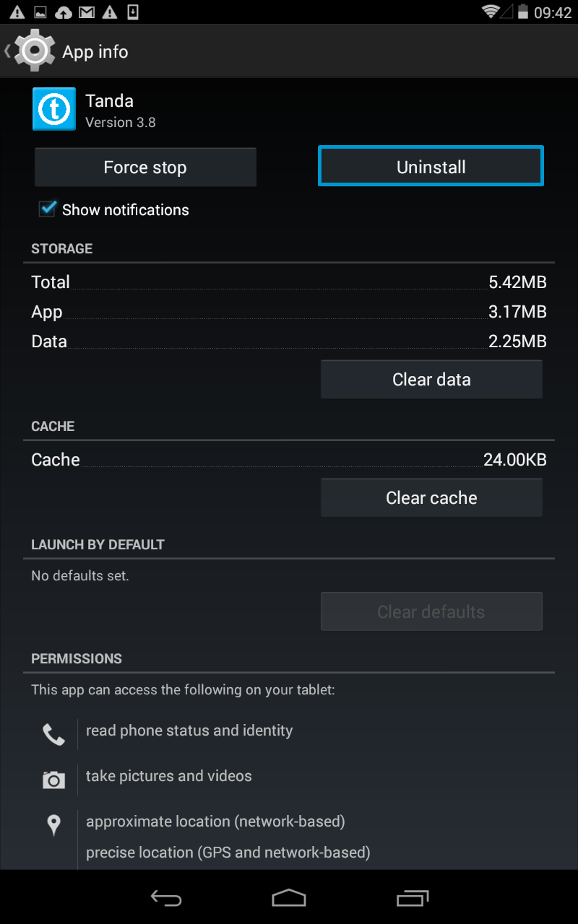Tap the Android home navigation icon
The image size is (578, 924).
(x=289, y=897)
